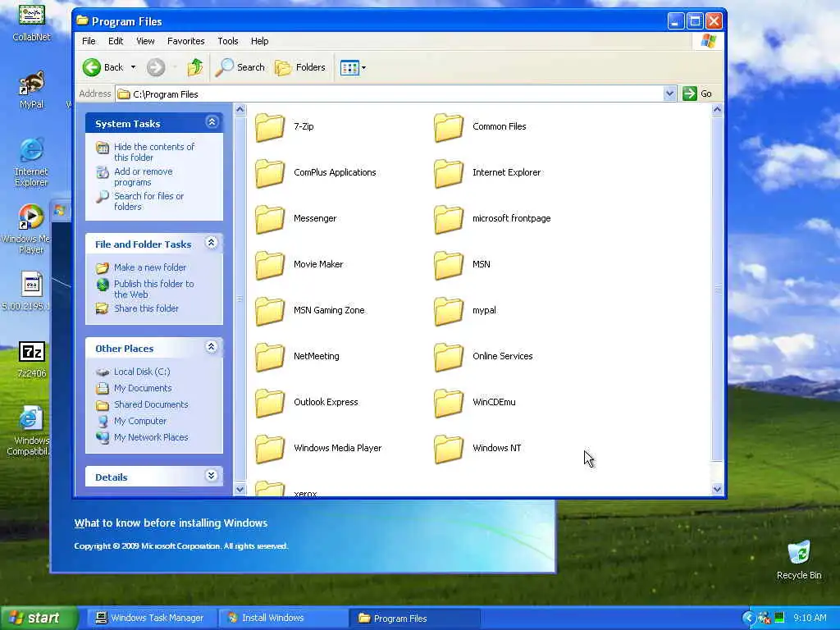Open the File menu
Image resolution: width=840 pixels, height=630 pixels.
89,41
